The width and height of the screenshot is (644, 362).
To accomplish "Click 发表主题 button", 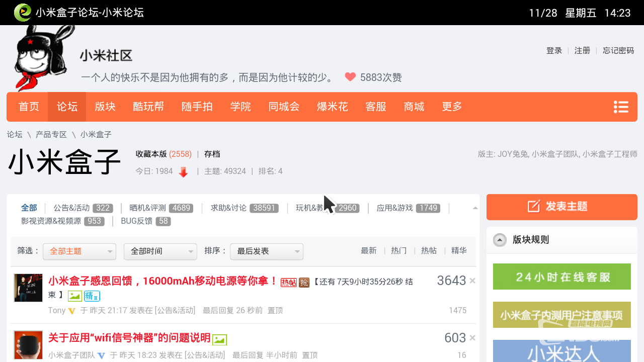I will (x=562, y=207).
